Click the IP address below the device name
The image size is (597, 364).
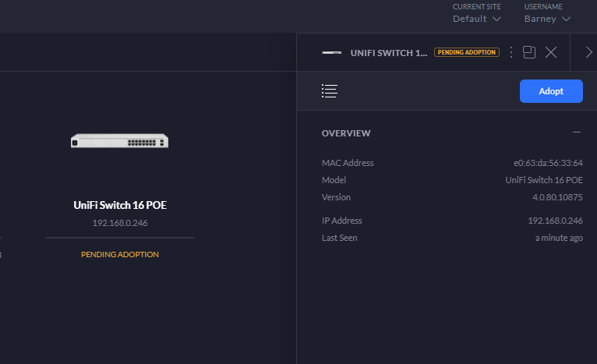119,223
